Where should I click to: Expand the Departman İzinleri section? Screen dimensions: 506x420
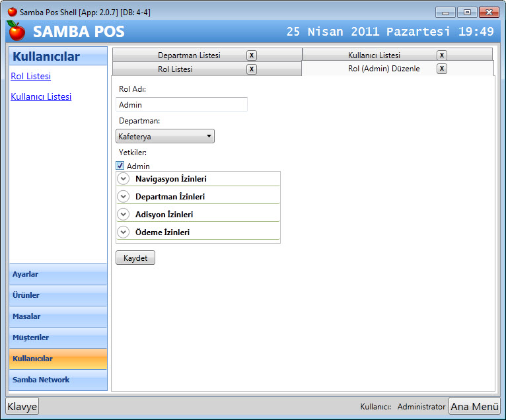coord(124,197)
